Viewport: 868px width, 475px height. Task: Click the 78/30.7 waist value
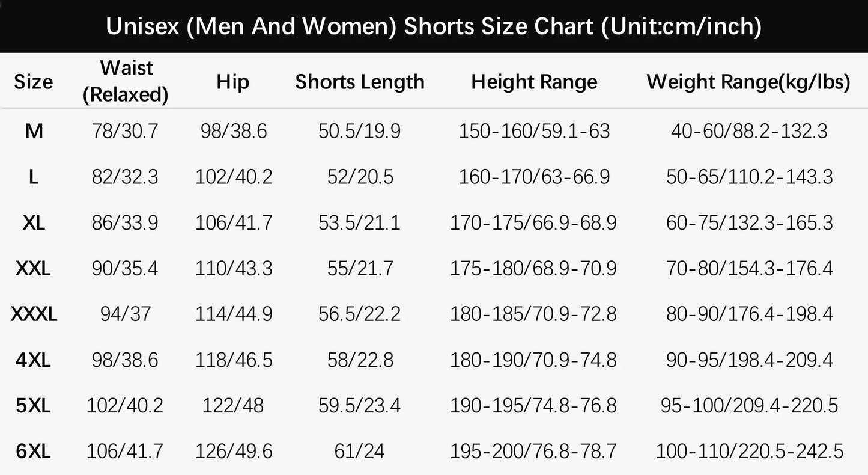pos(125,130)
